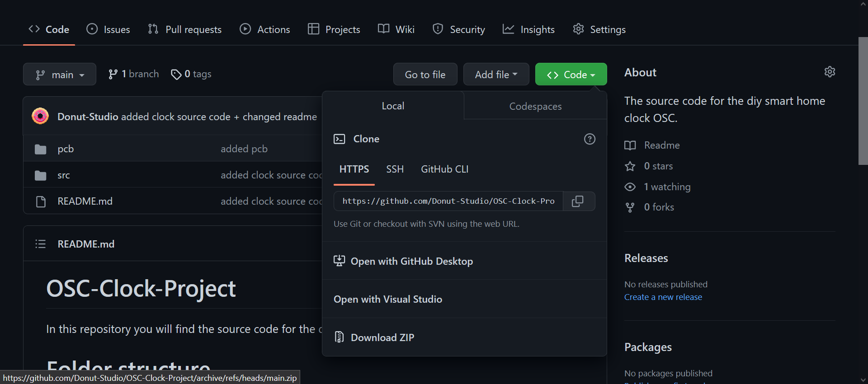The width and height of the screenshot is (868, 384).
Task: Click the eye icon beside 1 watching
Action: (x=630, y=187)
